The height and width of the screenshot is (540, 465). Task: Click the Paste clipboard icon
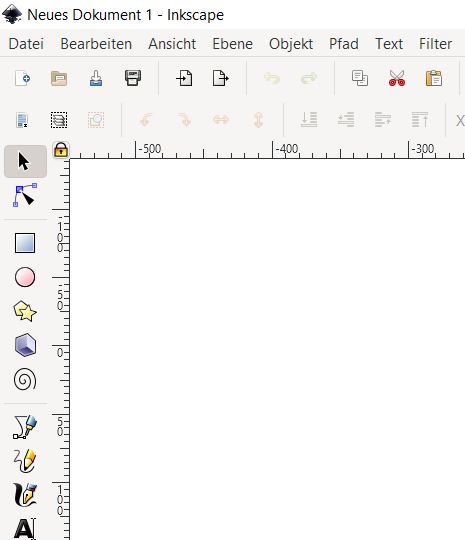click(434, 78)
